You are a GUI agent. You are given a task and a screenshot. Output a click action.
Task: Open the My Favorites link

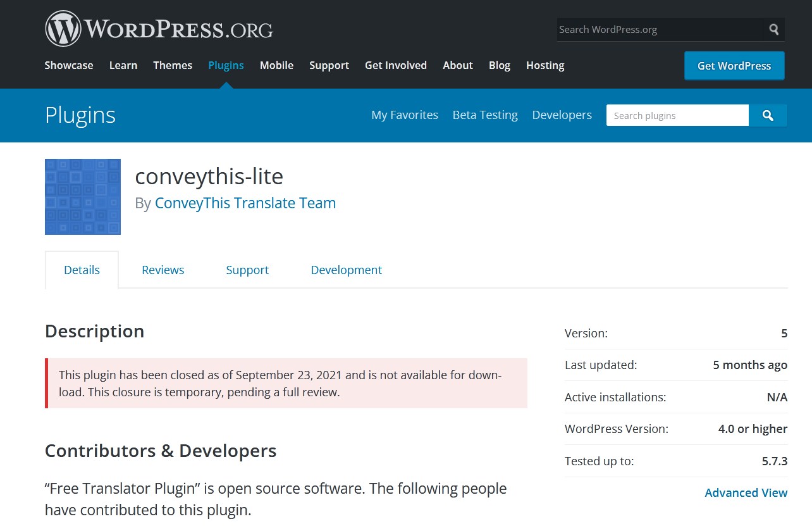point(405,115)
